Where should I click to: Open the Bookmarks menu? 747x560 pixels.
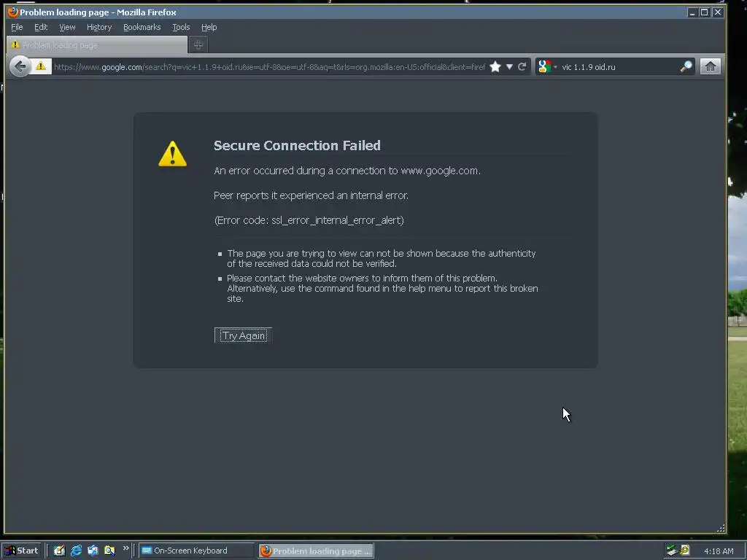[142, 27]
